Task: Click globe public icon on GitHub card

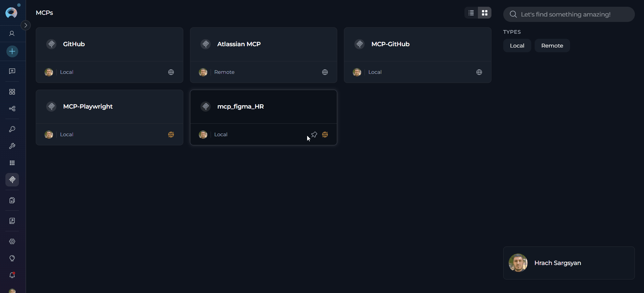Action: 171,72
